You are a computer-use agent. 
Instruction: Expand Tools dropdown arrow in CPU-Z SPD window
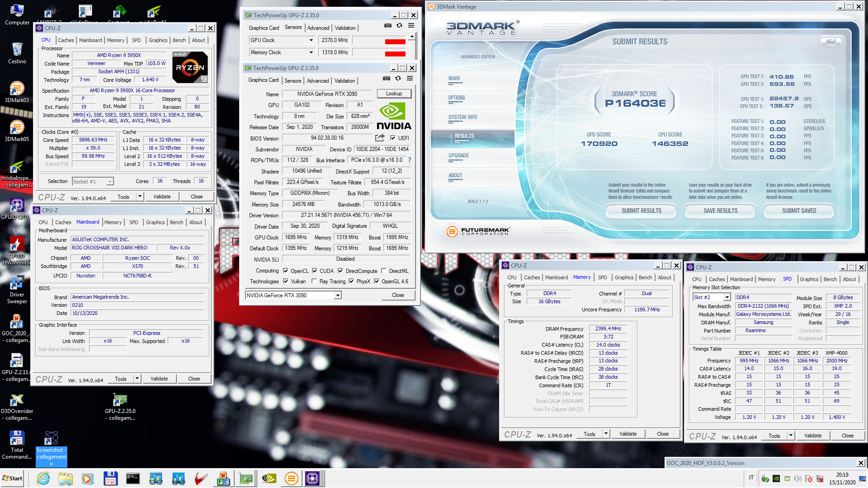coord(791,436)
